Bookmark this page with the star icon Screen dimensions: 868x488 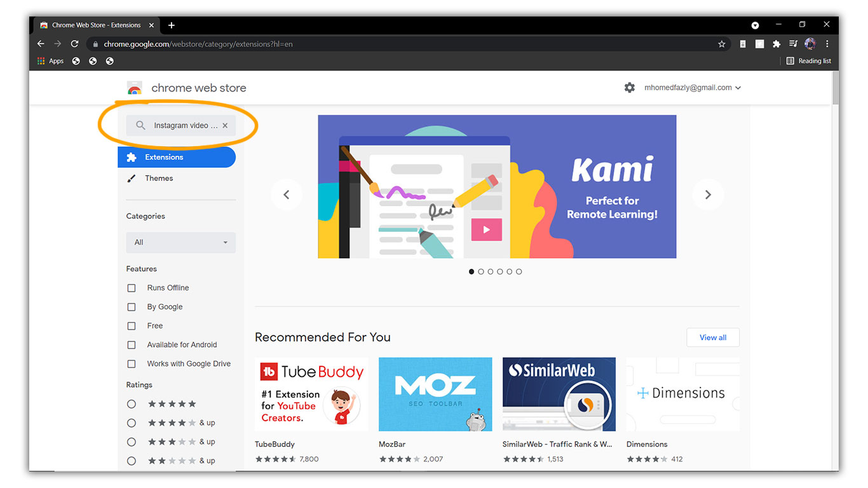pos(721,44)
